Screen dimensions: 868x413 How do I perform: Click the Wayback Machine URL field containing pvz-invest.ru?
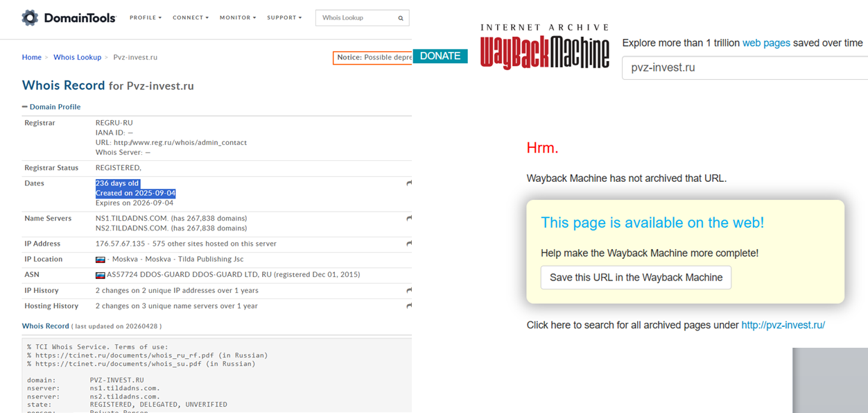click(x=745, y=67)
